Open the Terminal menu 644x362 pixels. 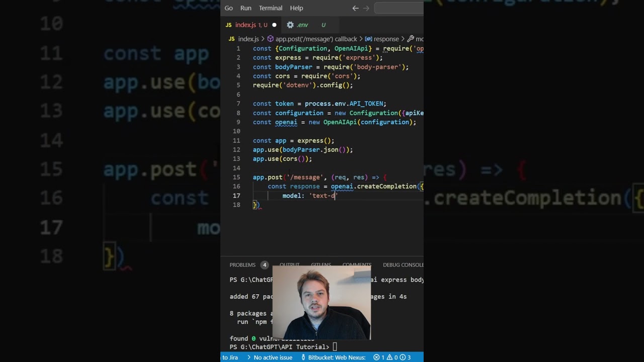pyautogui.click(x=271, y=8)
